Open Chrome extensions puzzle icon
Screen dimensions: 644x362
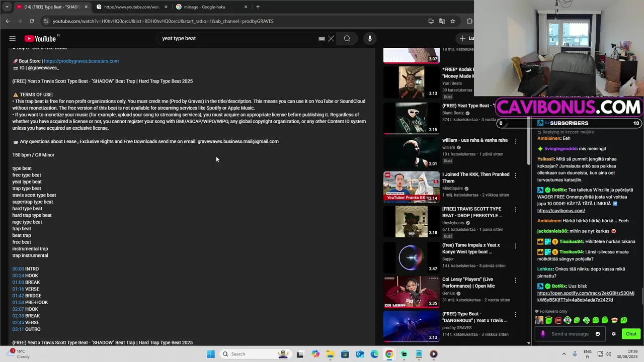469,21
